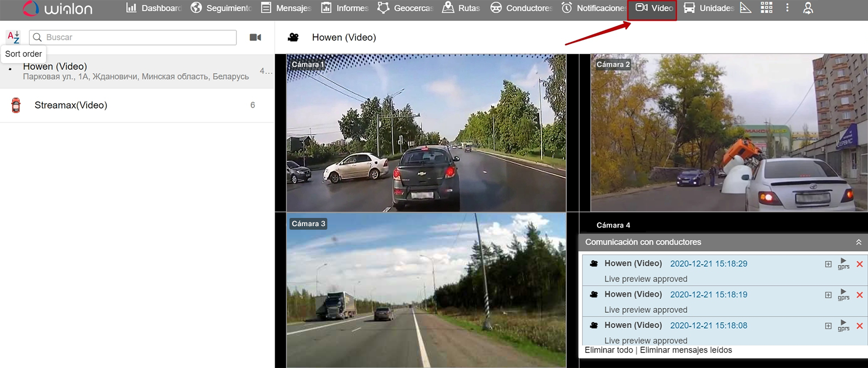The height and width of the screenshot is (368, 868).
Task: Click the video camera icon beside search
Action: pyautogui.click(x=255, y=37)
